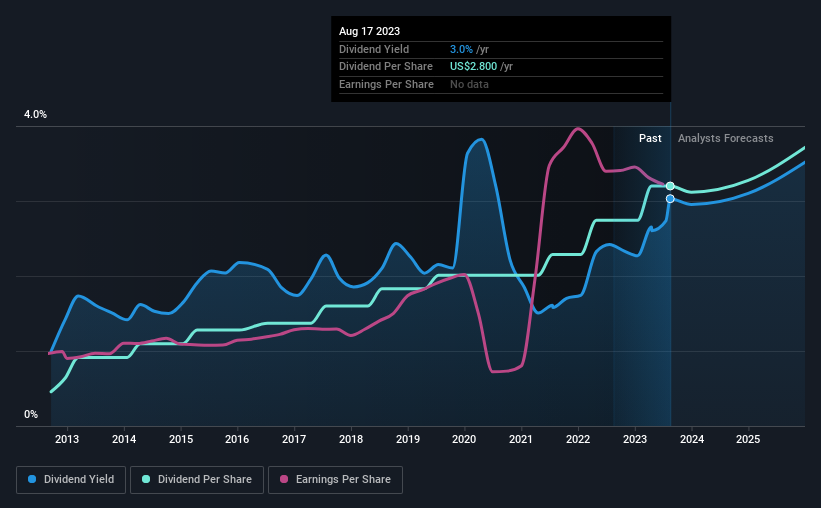
Task: Click the 2025 x-axis year label
Action: tap(748, 439)
